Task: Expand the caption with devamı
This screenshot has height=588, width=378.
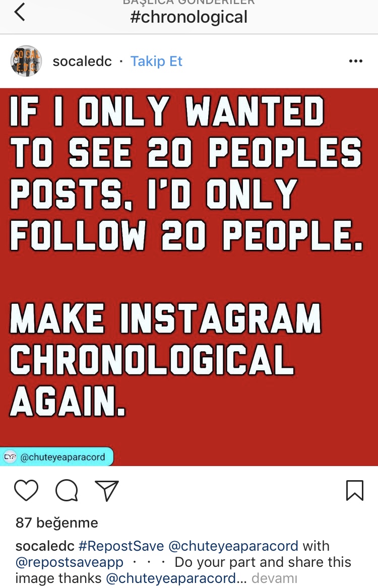Action: (x=274, y=578)
